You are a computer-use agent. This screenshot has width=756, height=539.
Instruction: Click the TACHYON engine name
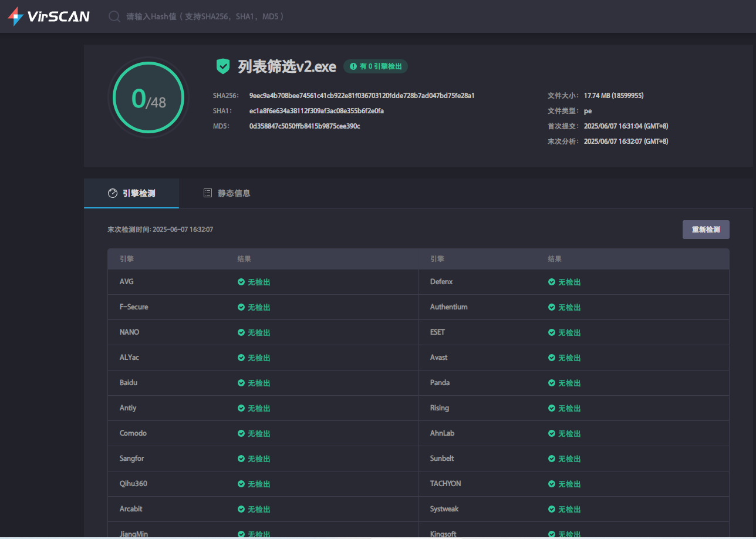[446, 484]
